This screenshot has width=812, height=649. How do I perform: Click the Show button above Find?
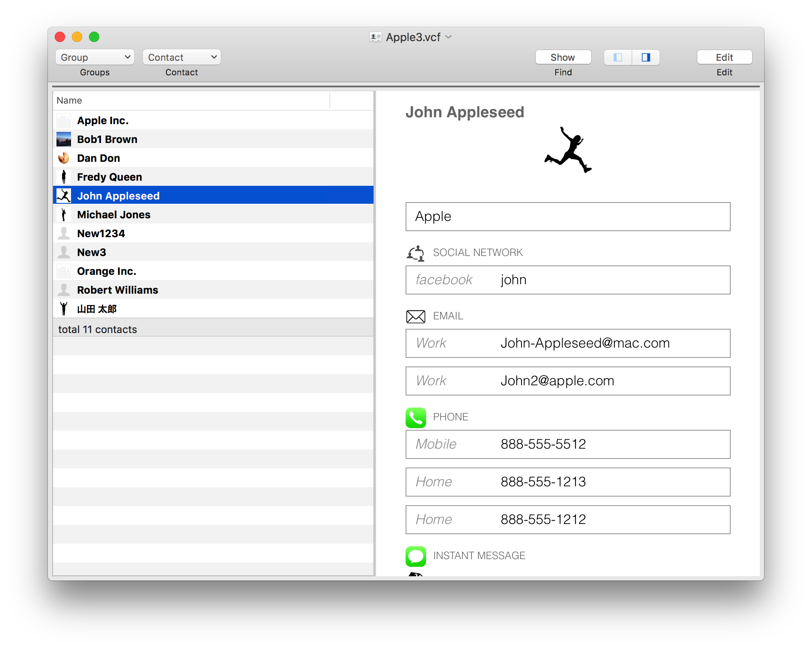(563, 57)
